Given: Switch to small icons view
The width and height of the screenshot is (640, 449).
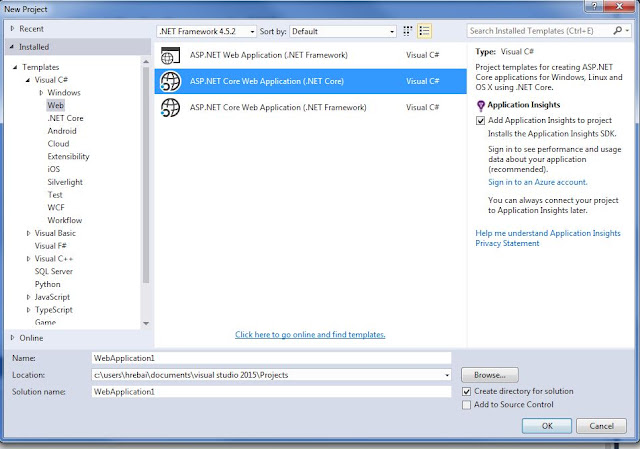Looking at the screenshot, I should [407, 31].
